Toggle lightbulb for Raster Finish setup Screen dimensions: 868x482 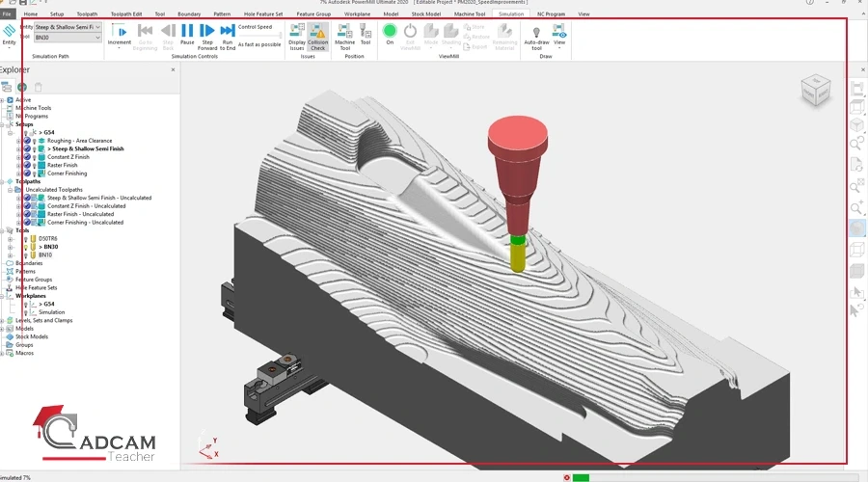click(x=35, y=166)
